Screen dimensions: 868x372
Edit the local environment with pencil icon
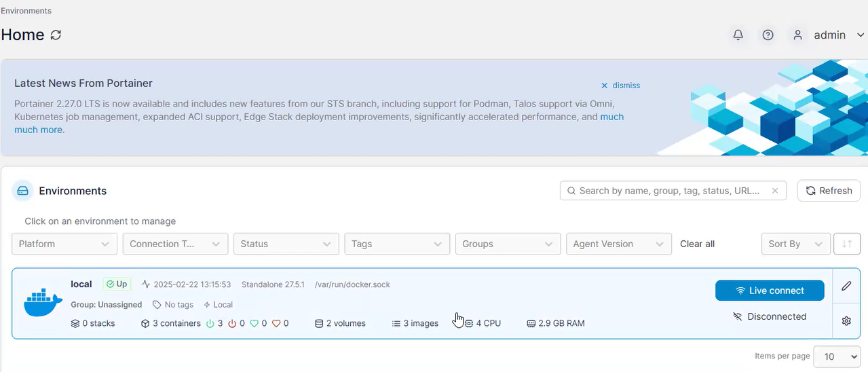[846, 286]
